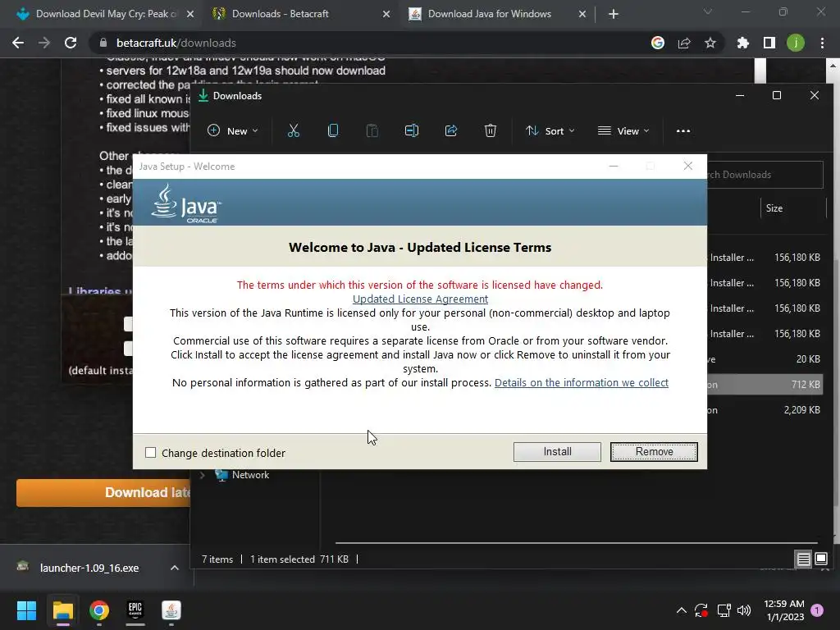Open the New dropdown in Downloads window
Screen dimensions: 840x630
coord(232,130)
